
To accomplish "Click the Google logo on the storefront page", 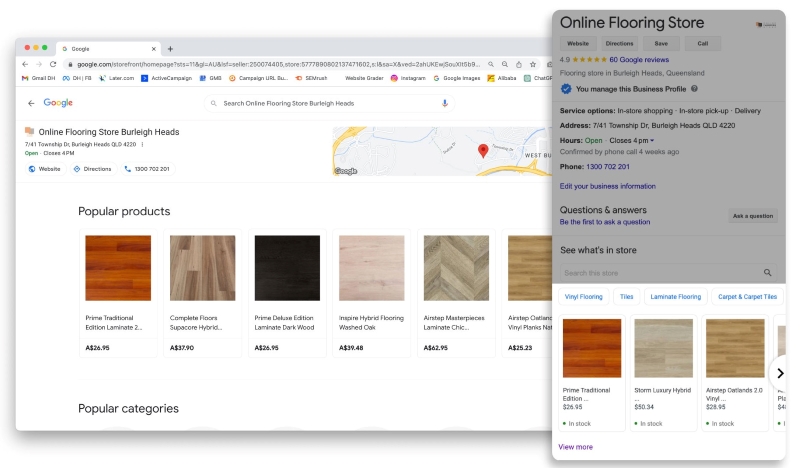I will pyautogui.click(x=58, y=103).
